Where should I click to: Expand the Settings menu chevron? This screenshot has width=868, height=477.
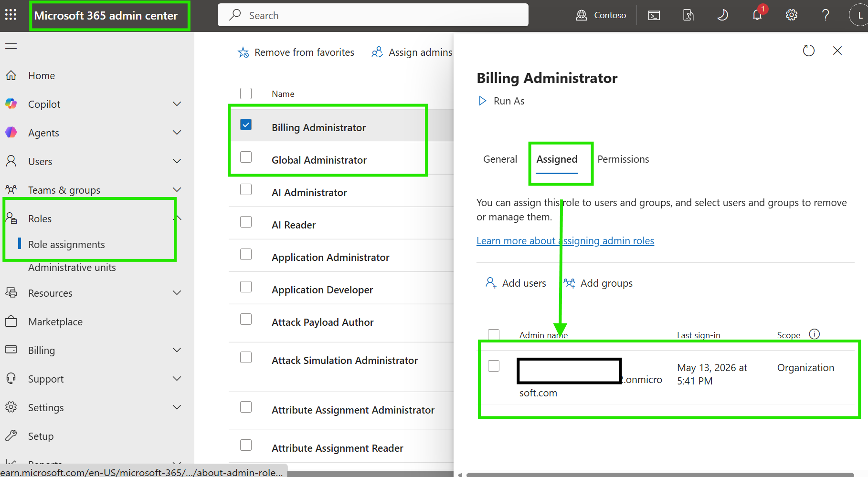177,407
